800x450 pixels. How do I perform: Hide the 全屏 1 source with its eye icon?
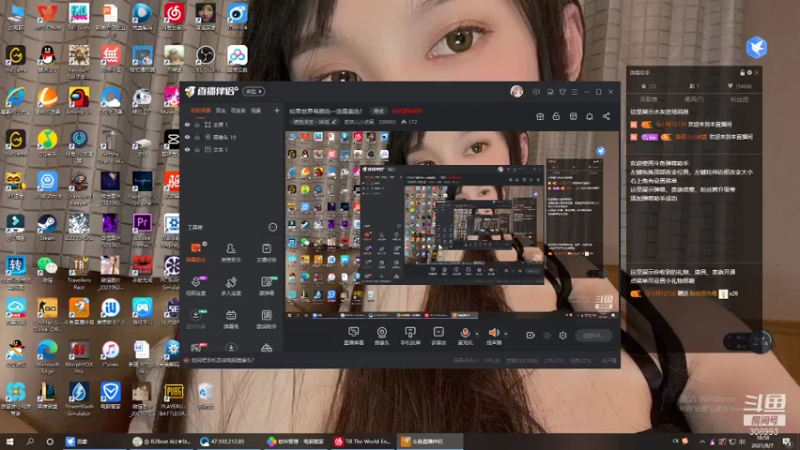coord(187,124)
